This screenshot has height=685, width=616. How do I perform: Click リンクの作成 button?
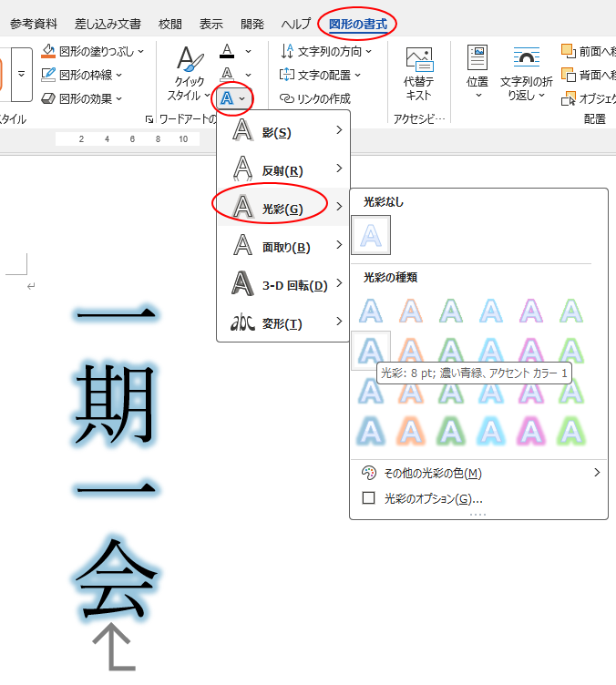coord(315,98)
